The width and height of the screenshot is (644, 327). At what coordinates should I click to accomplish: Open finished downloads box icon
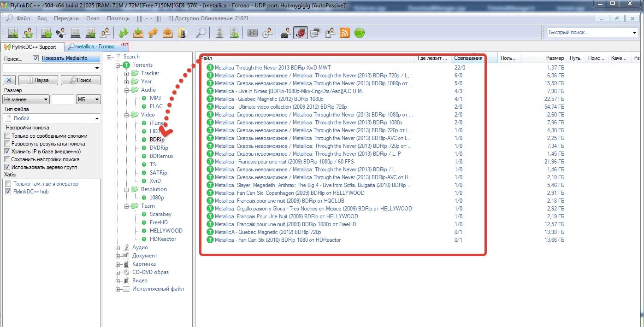pyautogui.click(x=138, y=33)
